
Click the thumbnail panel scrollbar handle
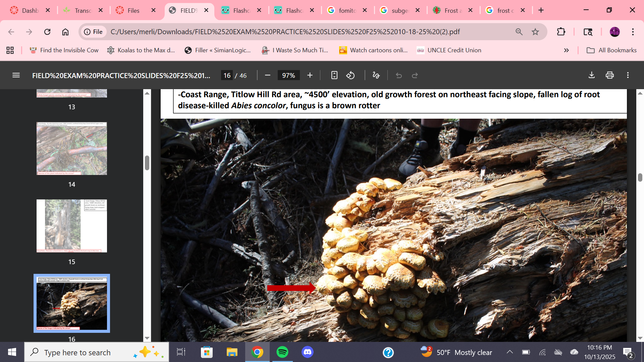pyautogui.click(x=147, y=163)
